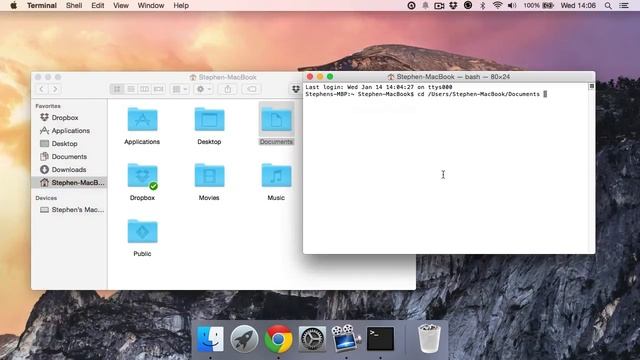Switch Finder to list view
Screen dimensions: 640x360
coord(131,89)
